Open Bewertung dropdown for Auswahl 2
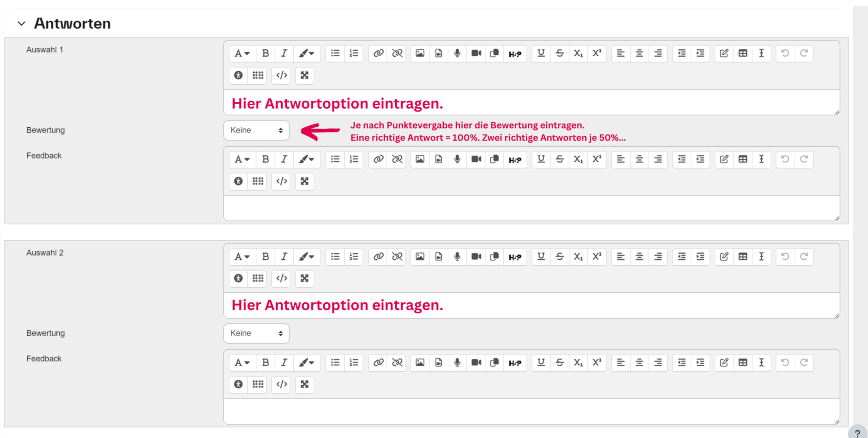Screen dimensions: 868x438 [256, 333]
